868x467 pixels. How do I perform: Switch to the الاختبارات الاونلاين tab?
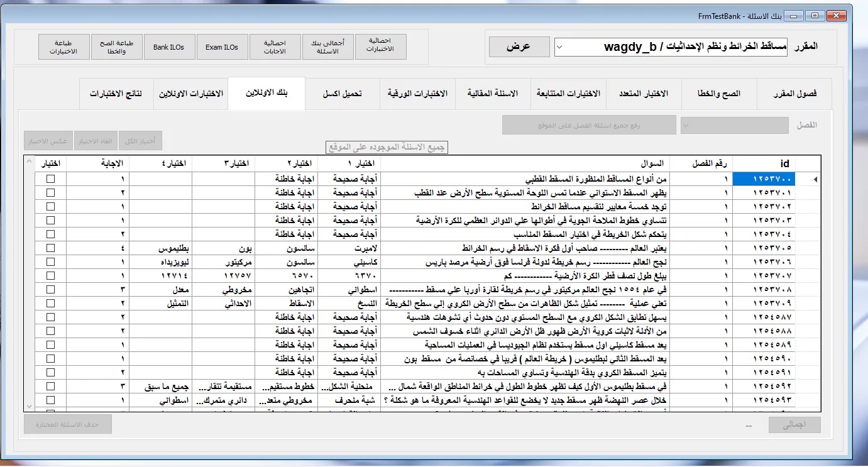191,94
